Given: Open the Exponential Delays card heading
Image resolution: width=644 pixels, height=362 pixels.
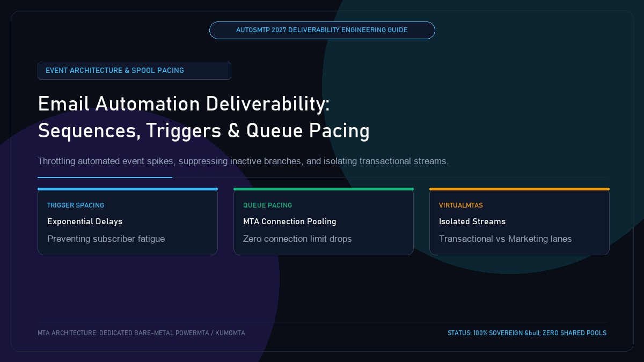Looking at the screenshot, I should (85, 221).
